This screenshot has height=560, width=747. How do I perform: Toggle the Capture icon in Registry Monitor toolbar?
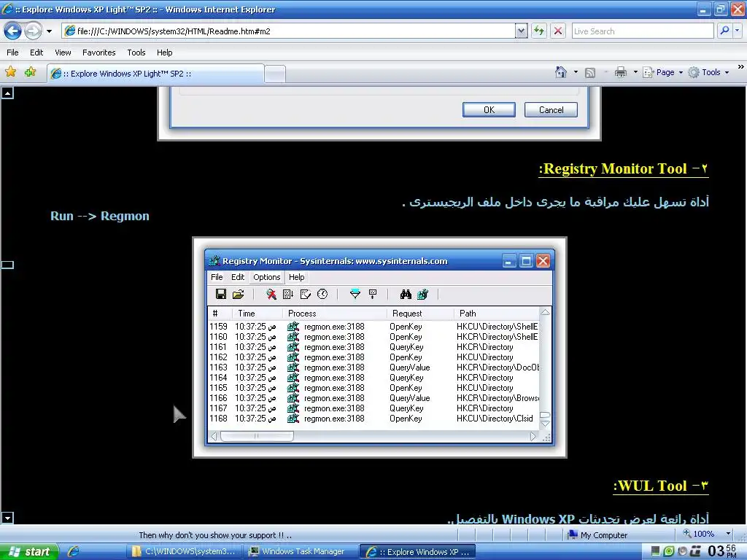click(271, 294)
